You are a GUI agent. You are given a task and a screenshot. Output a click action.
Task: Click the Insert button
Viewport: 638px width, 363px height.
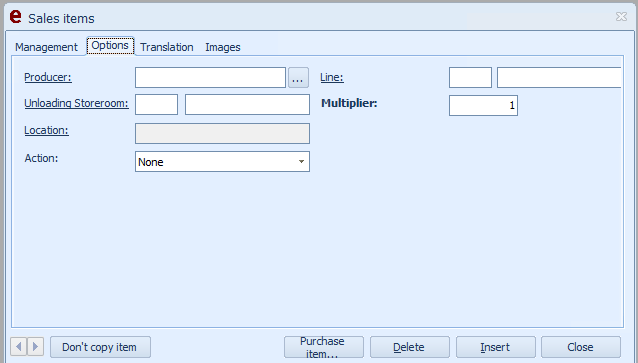pyautogui.click(x=496, y=347)
